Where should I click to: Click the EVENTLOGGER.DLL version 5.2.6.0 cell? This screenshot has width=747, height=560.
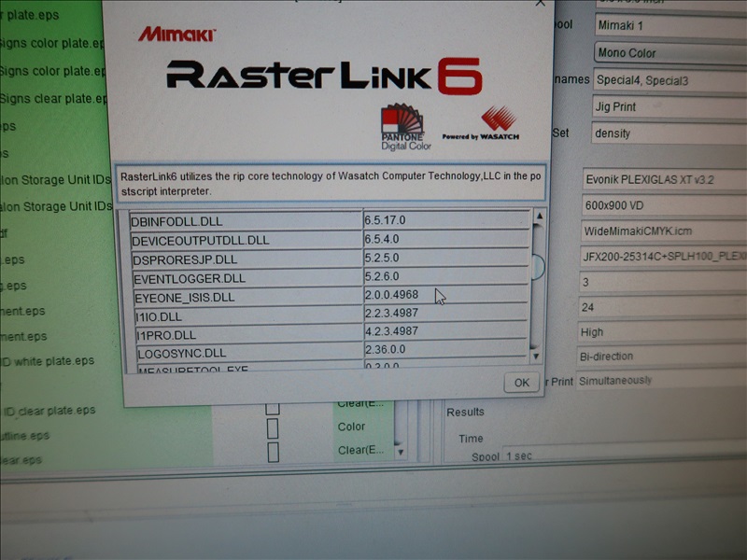[x=444, y=277]
